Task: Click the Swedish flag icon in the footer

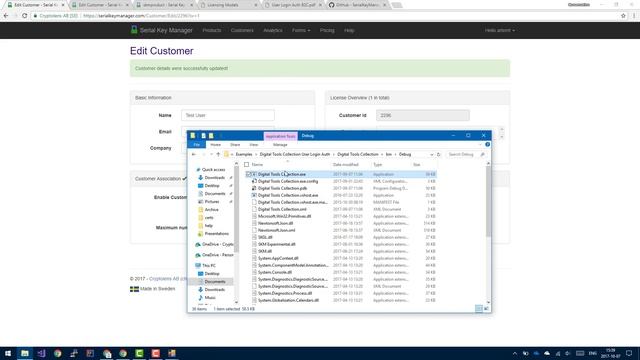Action: point(134,289)
